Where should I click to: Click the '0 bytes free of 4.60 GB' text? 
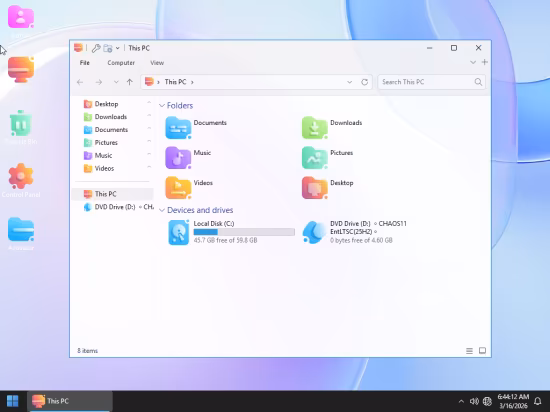[x=361, y=241]
